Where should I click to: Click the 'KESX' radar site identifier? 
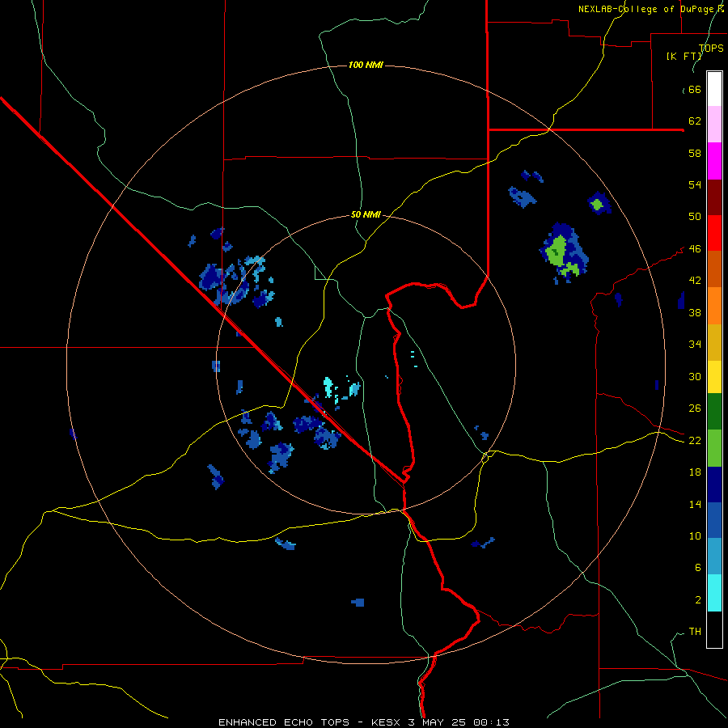tap(385, 722)
